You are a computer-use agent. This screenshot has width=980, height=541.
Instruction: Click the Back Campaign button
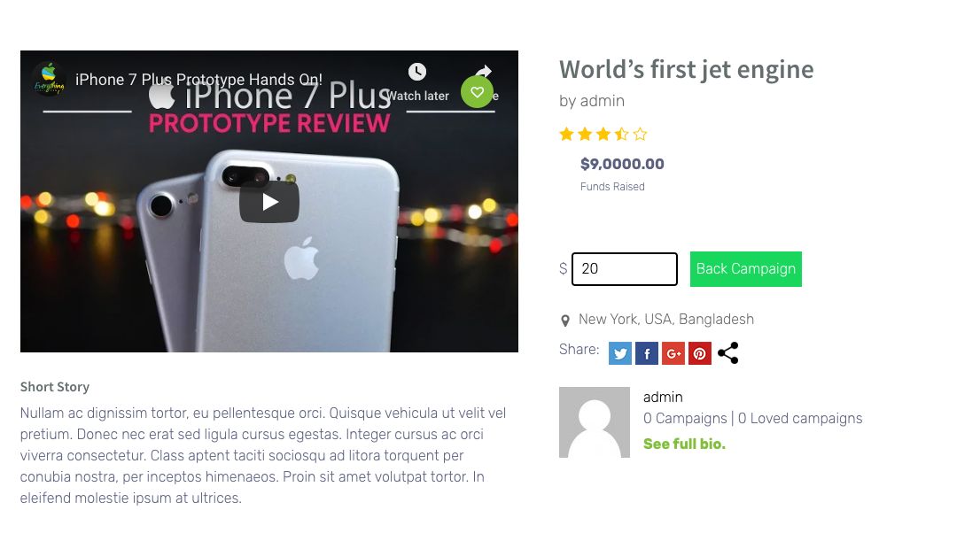tap(745, 269)
